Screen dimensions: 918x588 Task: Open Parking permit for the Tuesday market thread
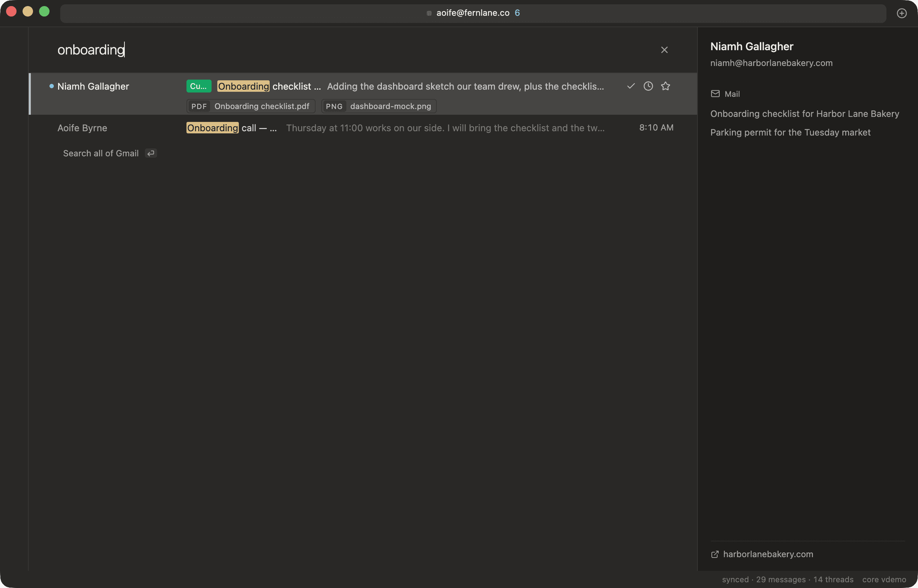pyautogui.click(x=790, y=133)
